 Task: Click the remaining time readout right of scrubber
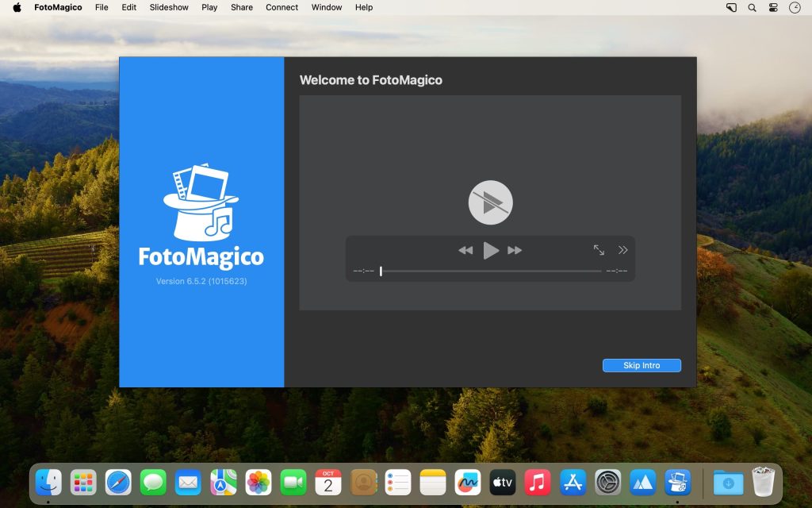[617, 271]
